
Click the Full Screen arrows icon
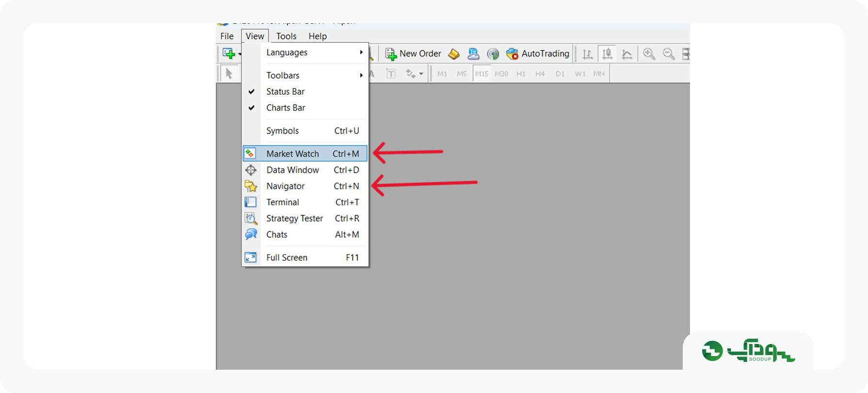[251, 257]
